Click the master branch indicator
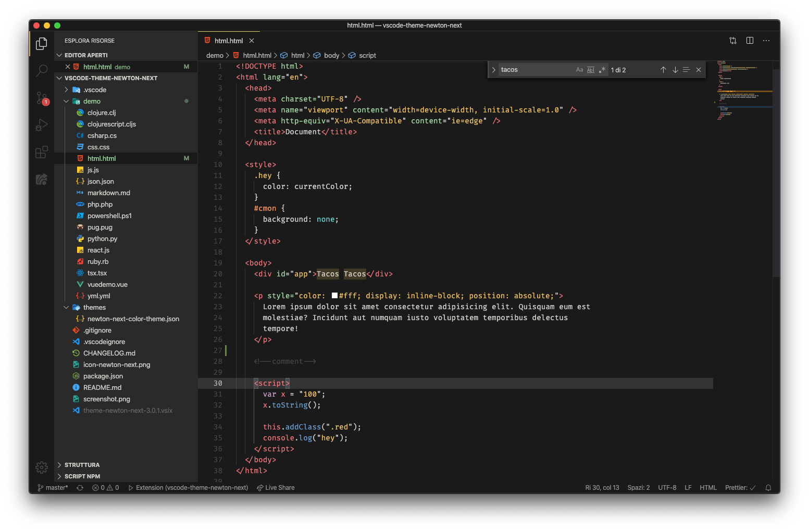809x532 pixels. [53, 488]
